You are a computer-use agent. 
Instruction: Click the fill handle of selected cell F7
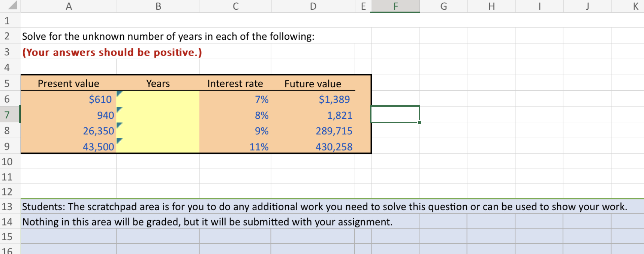tap(420, 122)
